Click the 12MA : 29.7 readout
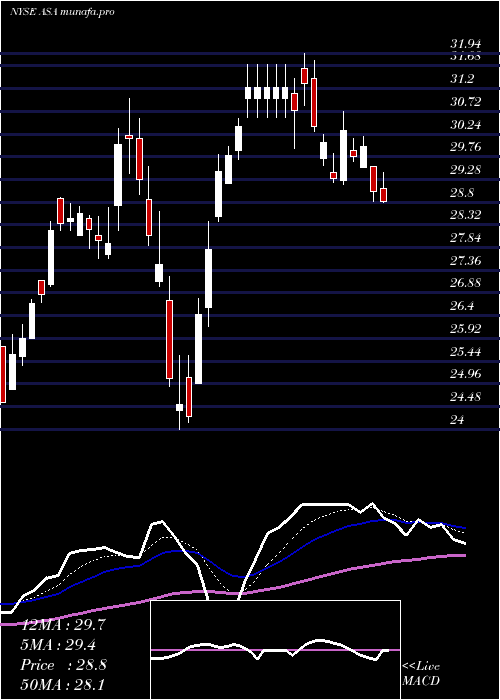The image size is (500, 700). click(63, 625)
